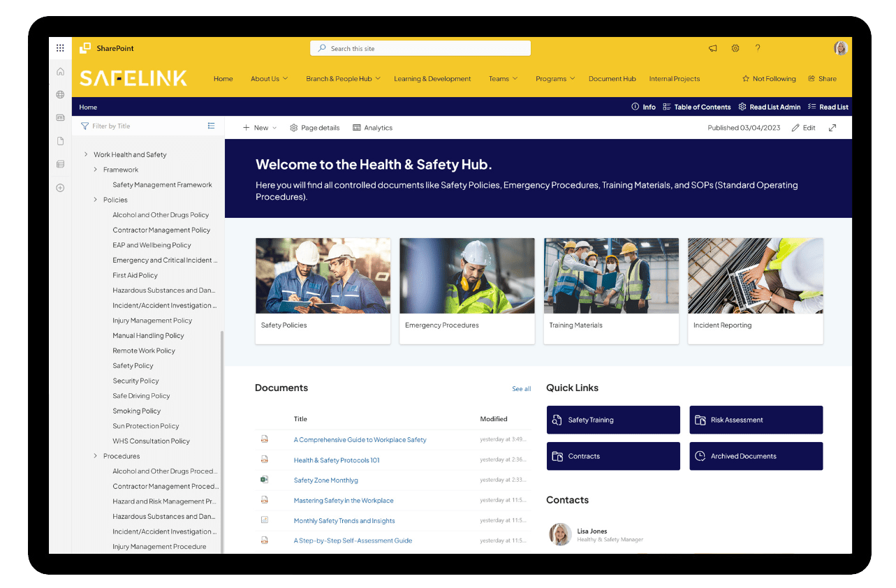
Task: Open the help question mark icon
Action: [x=758, y=48]
